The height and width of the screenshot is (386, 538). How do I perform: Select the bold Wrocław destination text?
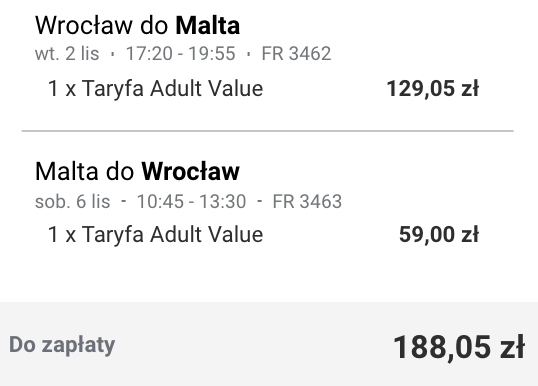click(x=191, y=171)
